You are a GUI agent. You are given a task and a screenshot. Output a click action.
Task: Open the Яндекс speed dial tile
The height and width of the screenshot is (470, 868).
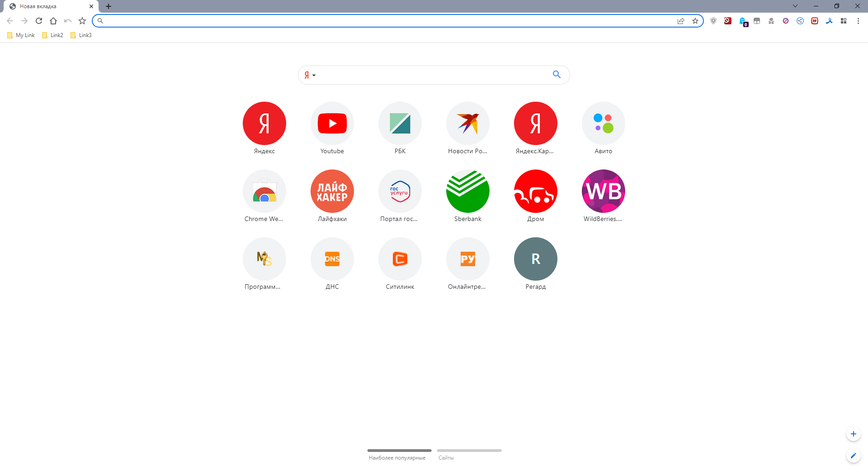point(264,123)
